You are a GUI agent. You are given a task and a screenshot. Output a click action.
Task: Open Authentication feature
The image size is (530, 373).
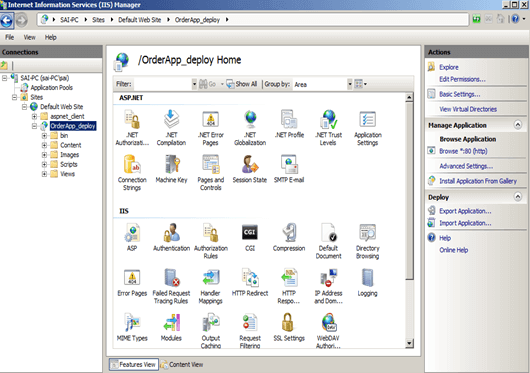pos(171,237)
